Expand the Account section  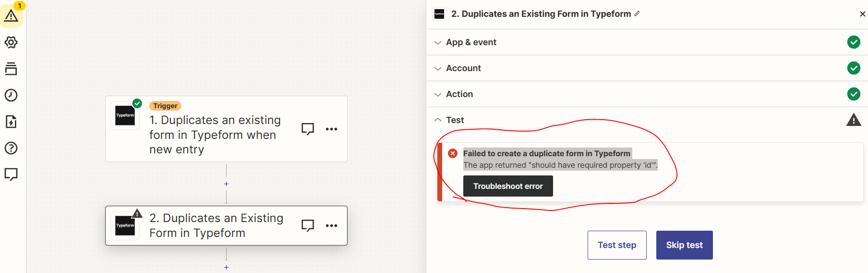[647, 68]
